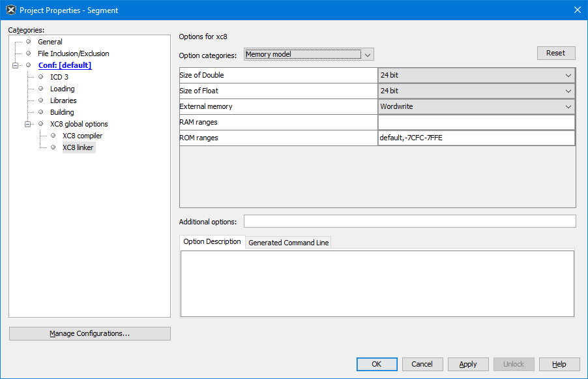Switch to Generated Command Line tab

[x=288, y=243]
